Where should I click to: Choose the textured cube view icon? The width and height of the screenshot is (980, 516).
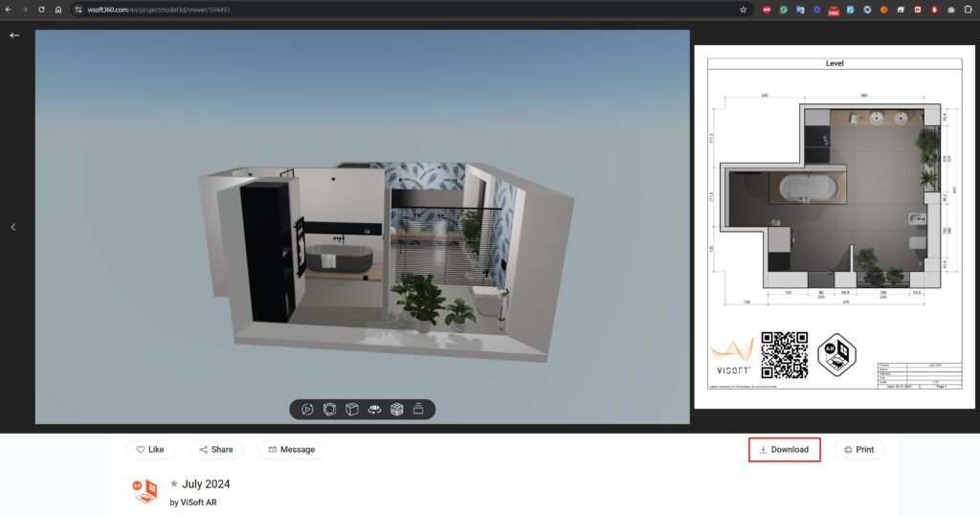pyautogui.click(x=396, y=410)
